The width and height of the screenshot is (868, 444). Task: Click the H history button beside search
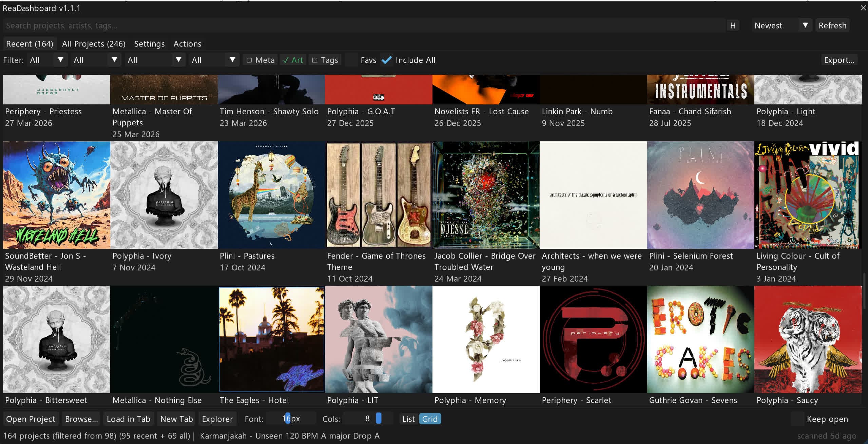[733, 25]
